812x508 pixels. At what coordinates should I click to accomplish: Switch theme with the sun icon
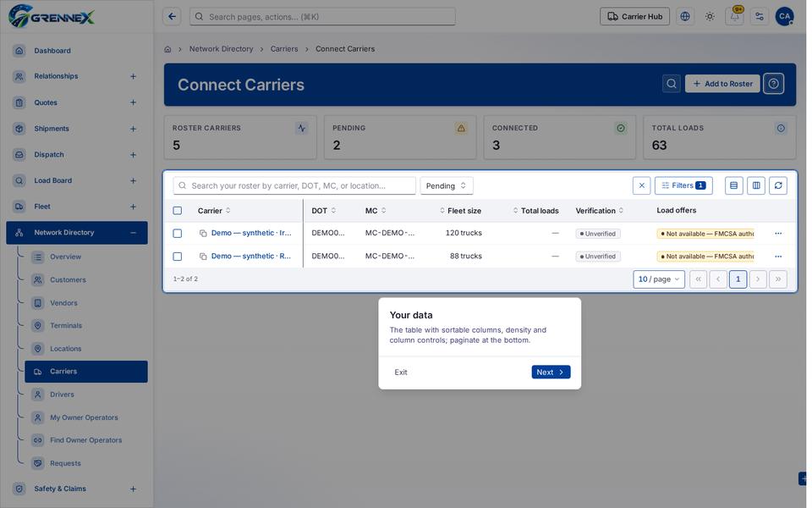[710, 17]
